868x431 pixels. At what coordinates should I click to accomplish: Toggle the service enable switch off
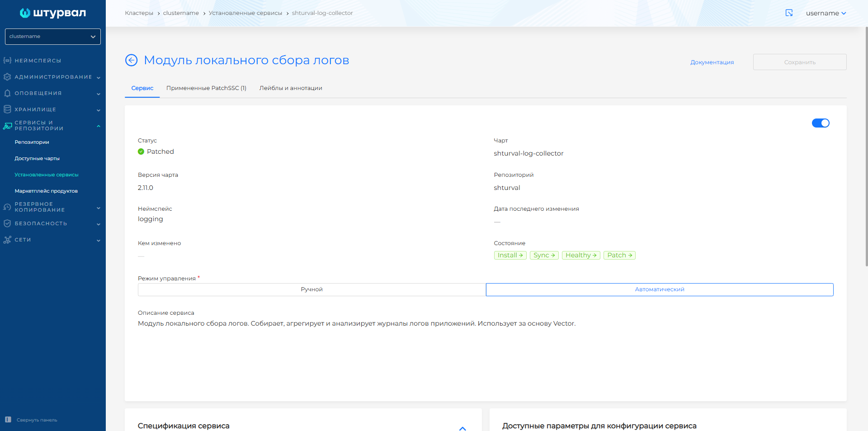[x=820, y=123]
